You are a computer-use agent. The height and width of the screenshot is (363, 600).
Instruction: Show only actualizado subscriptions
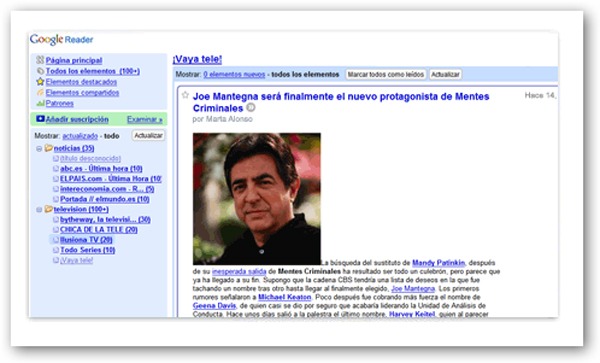tap(80, 136)
